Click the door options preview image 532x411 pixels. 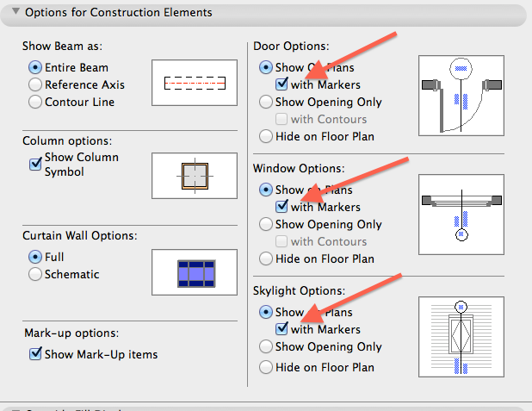460,95
